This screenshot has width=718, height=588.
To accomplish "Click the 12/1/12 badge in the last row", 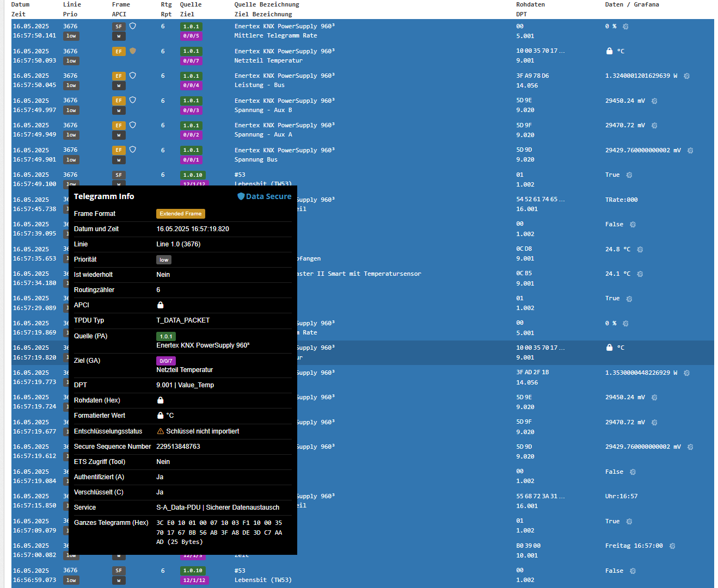I will tap(194, 580).
